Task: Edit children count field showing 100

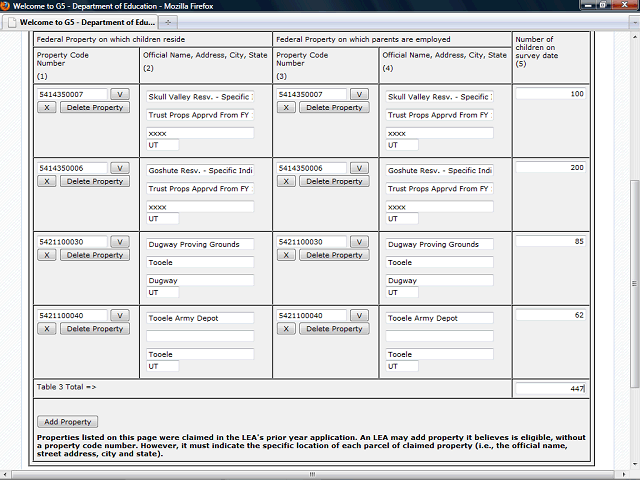Action: tap(551, 94)
